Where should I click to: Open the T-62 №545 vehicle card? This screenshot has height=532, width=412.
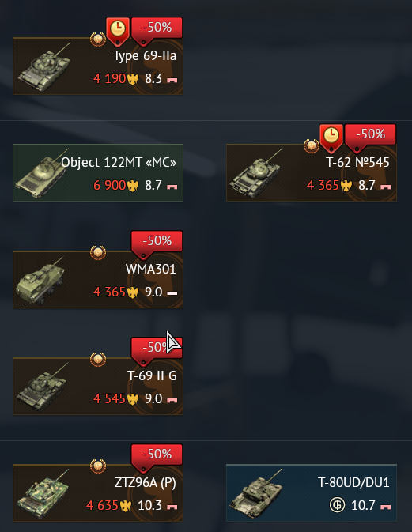[312, 172]
